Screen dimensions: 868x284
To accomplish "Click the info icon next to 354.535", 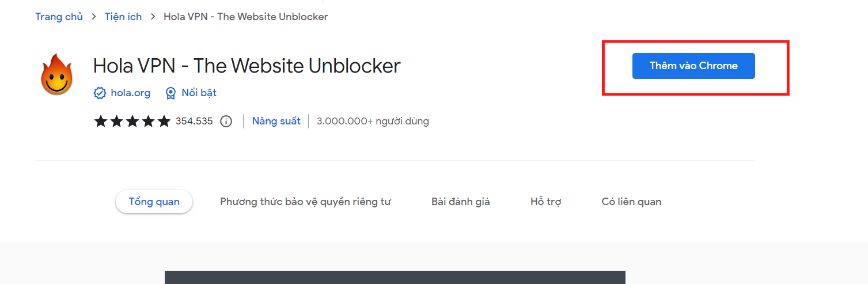I will [226, 121].
